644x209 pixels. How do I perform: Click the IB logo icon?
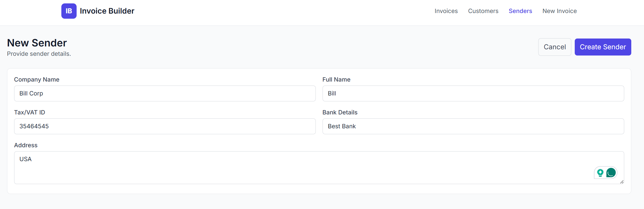tap(69, 11)
